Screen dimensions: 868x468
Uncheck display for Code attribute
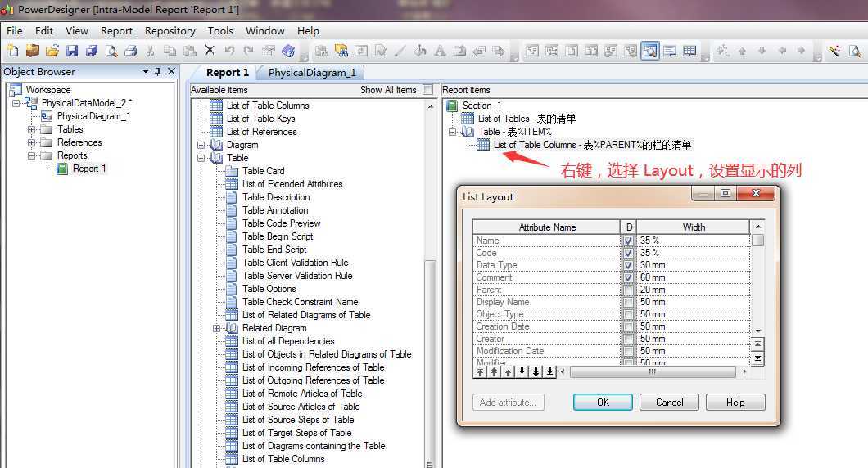pyautogui.click(x=628, y=254)
